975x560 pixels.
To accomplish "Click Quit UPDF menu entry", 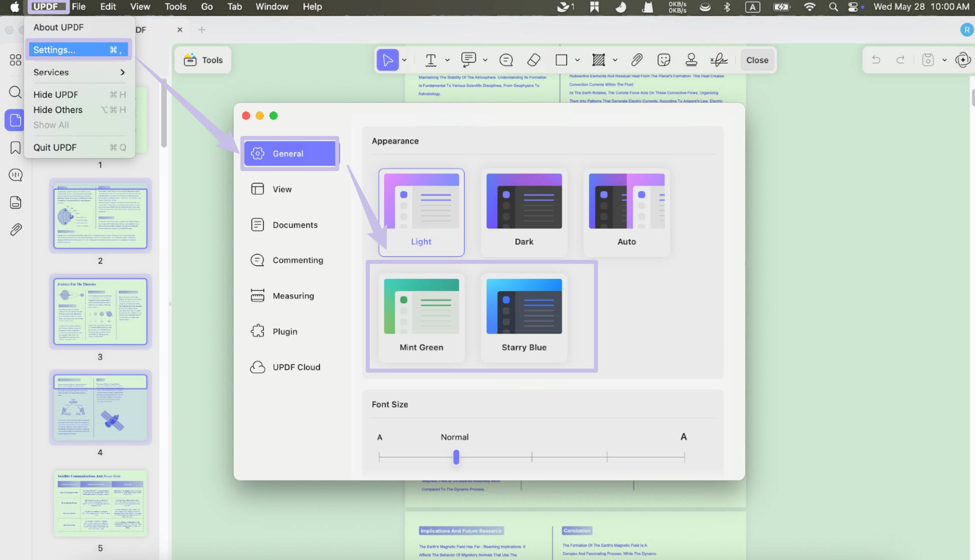I will pyautogui.click(x=79, y=147).
